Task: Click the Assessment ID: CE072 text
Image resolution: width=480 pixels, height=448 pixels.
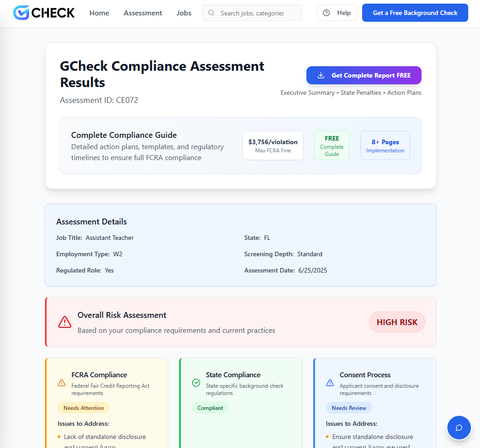Action: pyautogui.click(x=99, y=100)
